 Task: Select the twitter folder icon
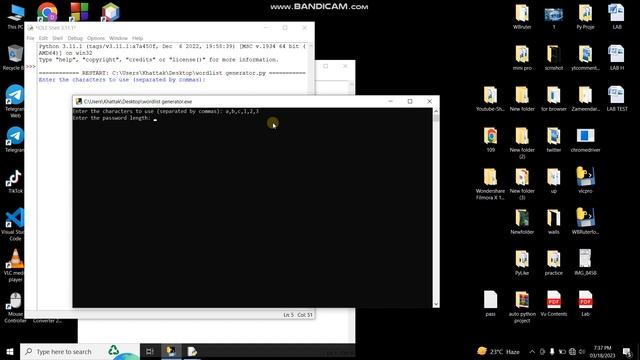tap(553, 140)
